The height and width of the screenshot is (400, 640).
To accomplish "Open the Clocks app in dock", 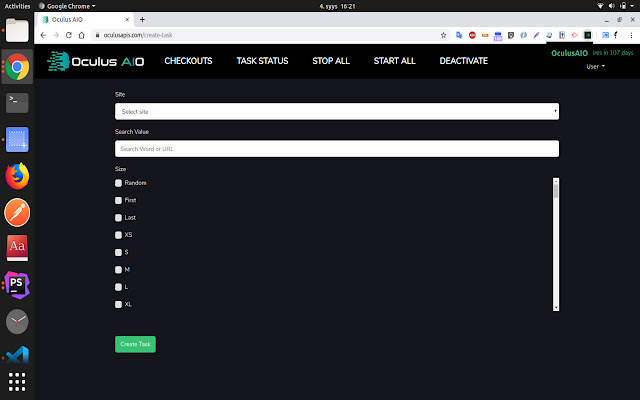I will [x=17, y=321].
